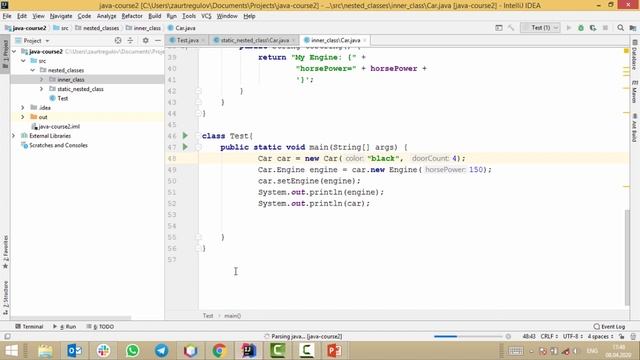
Task: Switch to static_nested_class\Car.java tab
Action: (x=254, y=40)
